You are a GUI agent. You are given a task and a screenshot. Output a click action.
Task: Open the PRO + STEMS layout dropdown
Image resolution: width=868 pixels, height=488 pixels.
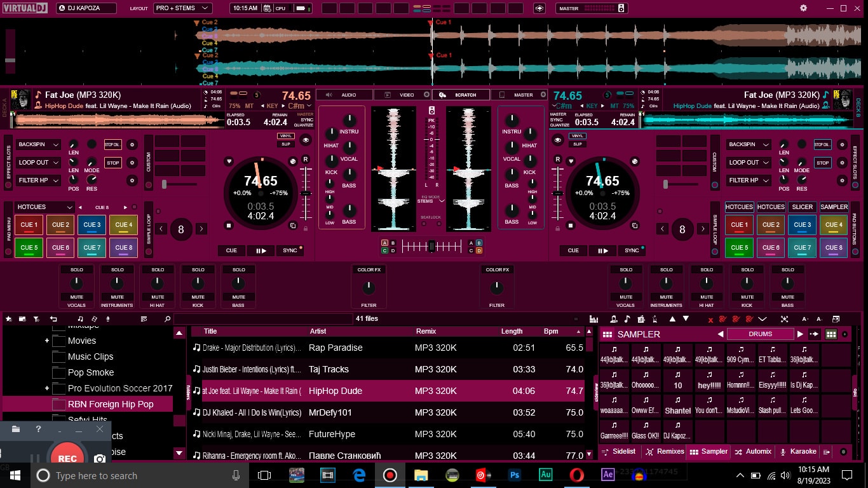[183, 8]
